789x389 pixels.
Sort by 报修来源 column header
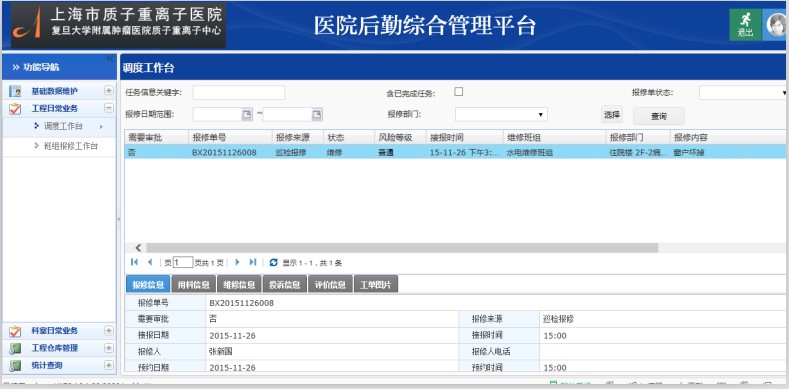(298, 137)
